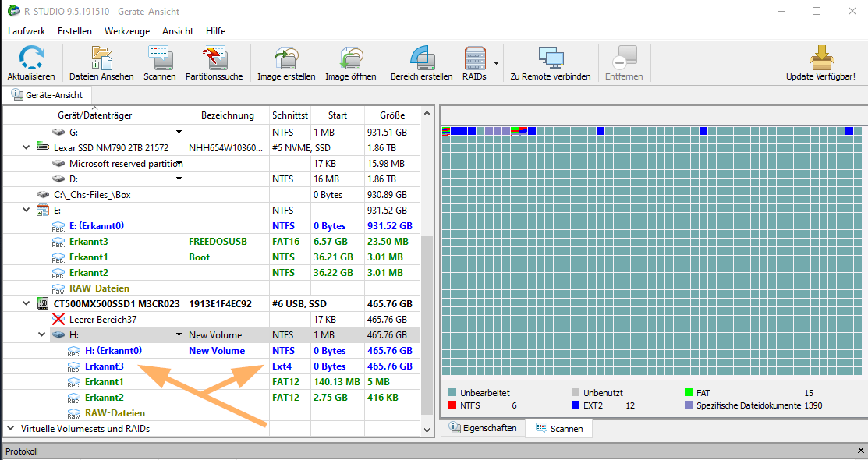Expand Virtuelle Volumesets und RAIDs

pyautogui.click(x=10, y=429)
